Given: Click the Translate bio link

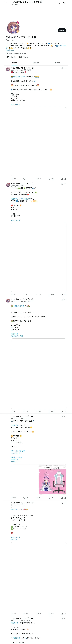Looking at the screenshot, I should coord(10,50).
